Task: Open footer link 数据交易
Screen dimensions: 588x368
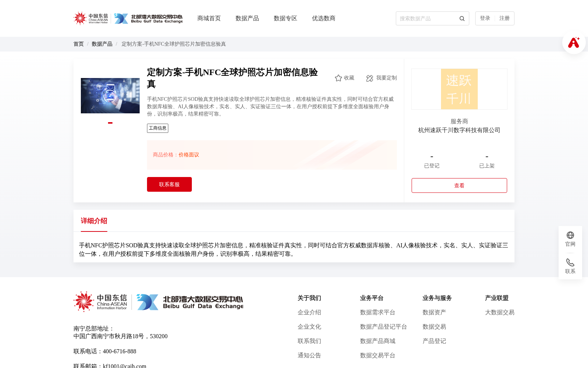Action: point(434,327)
